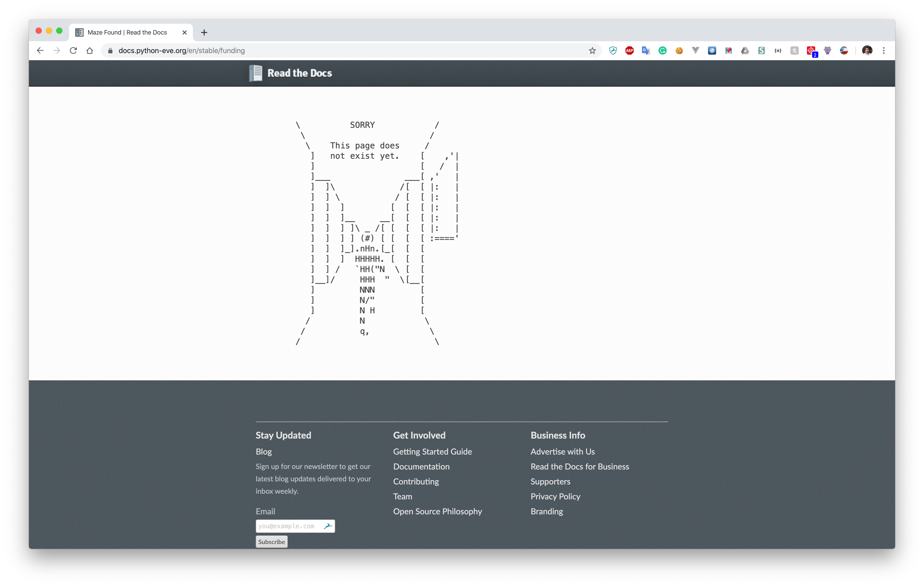This screenshot has height=587, width=924.
Task: Open the purple Octotree cat extension
Action: 827,50
